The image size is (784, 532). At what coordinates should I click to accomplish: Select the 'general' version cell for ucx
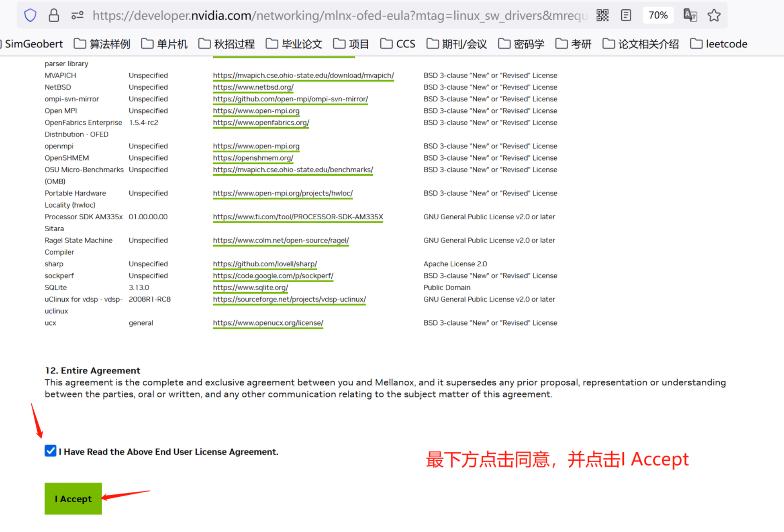pos(141,322)
